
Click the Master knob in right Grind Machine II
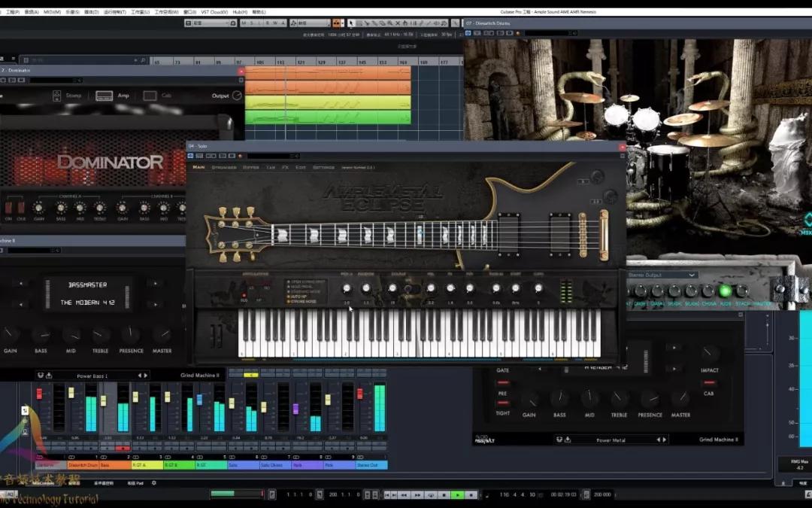[x=681, y=399]
